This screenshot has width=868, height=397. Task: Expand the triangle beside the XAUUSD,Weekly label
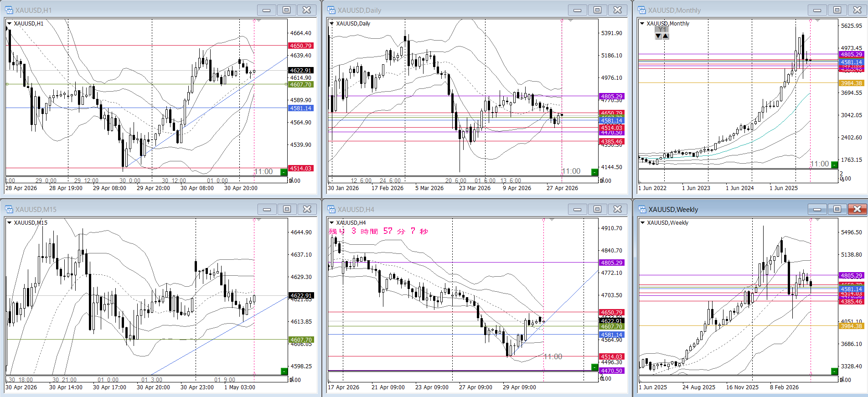point(642,223)
